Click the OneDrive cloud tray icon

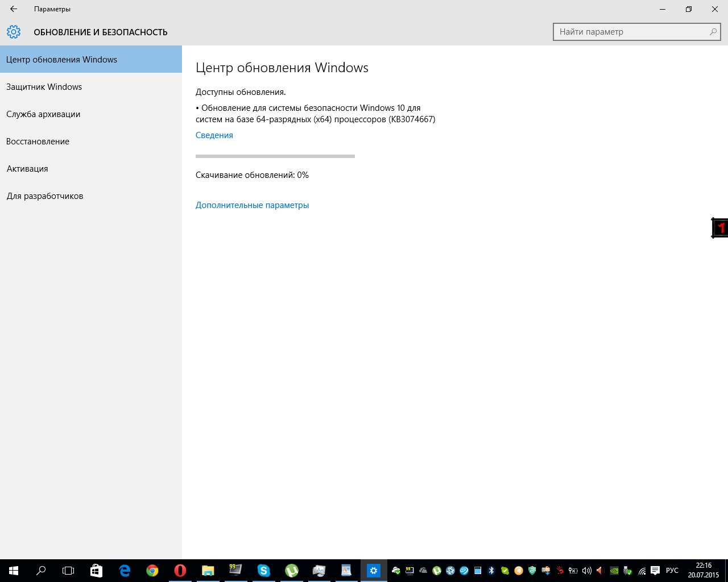(x=423, y=571)
